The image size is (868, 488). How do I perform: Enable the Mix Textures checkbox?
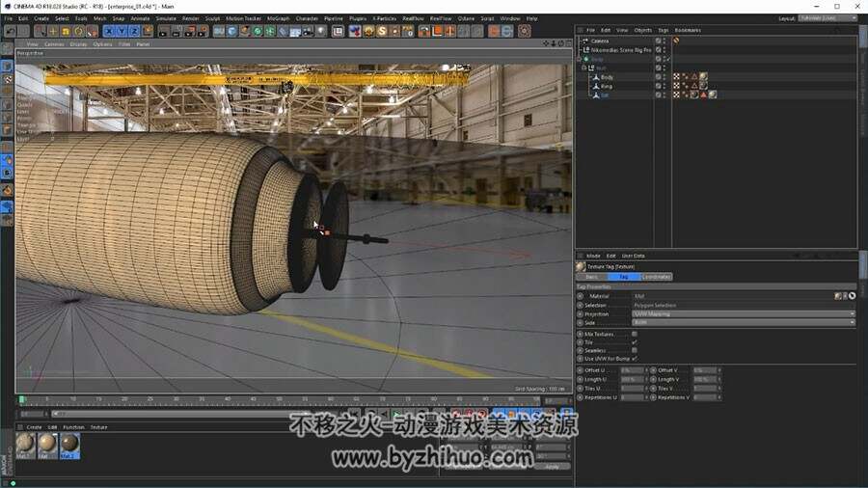[635, 335]
